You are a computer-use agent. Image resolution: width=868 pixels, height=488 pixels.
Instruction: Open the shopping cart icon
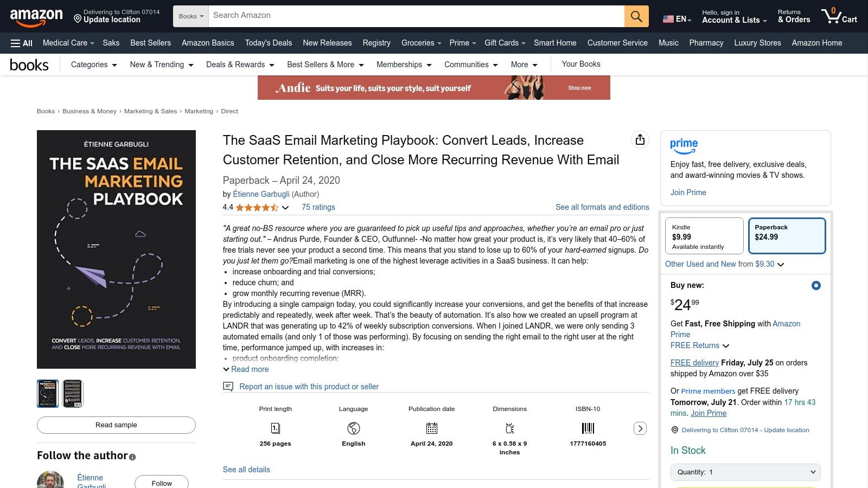pos(839,16)
